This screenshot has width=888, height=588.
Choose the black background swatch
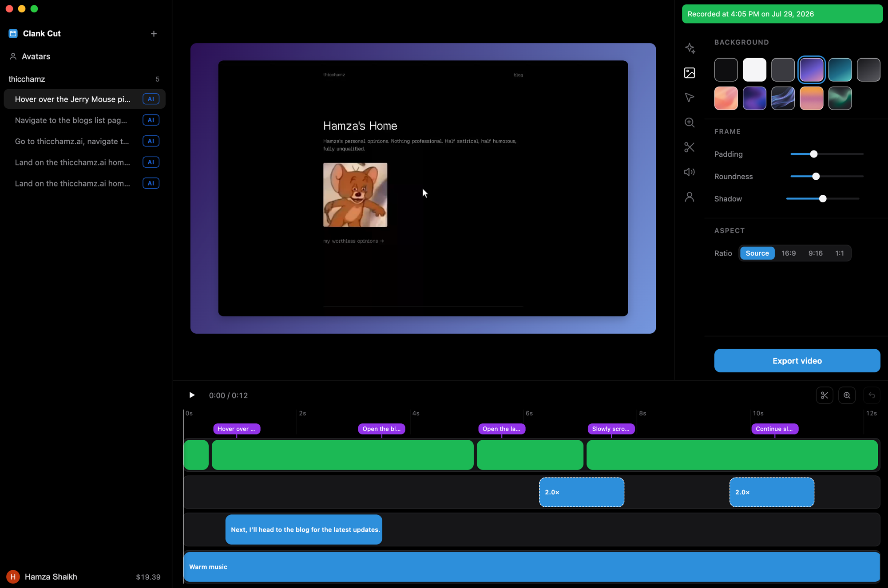tap(726, 70)
